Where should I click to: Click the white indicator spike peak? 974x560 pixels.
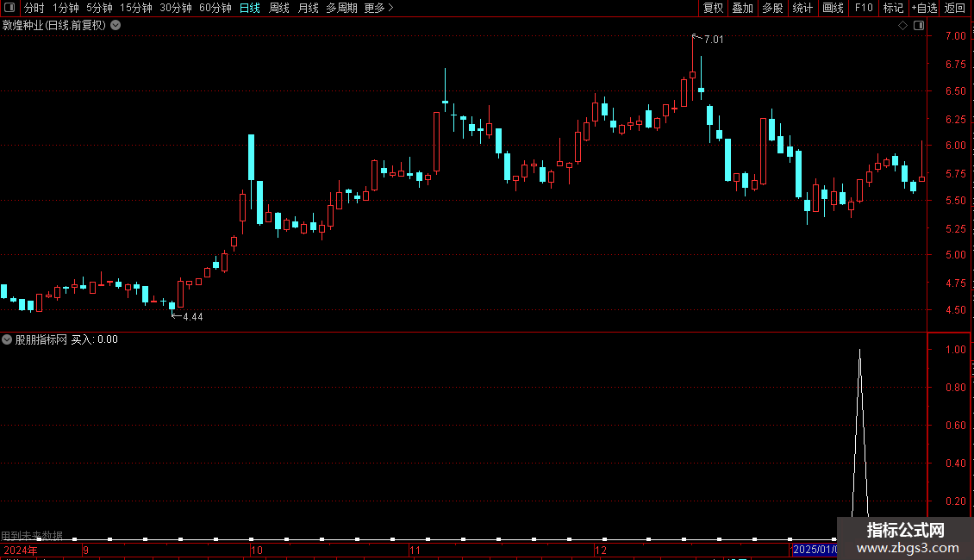click(859, 352)
